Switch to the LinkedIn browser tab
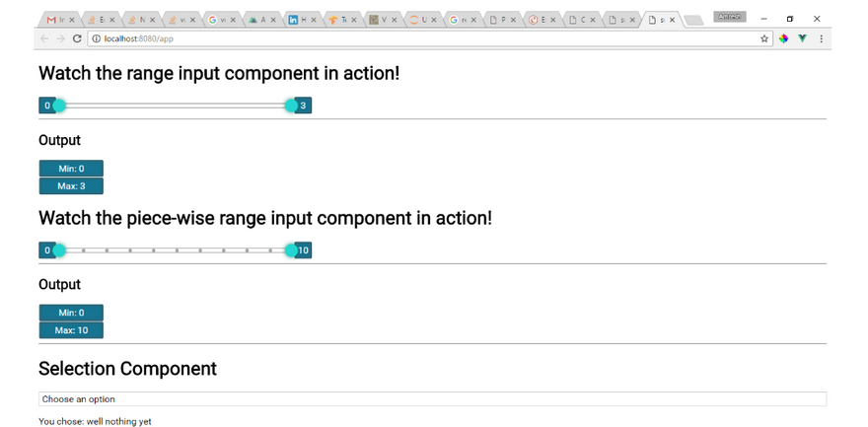Viewport: 868px width, 427px height. (298, 20)
